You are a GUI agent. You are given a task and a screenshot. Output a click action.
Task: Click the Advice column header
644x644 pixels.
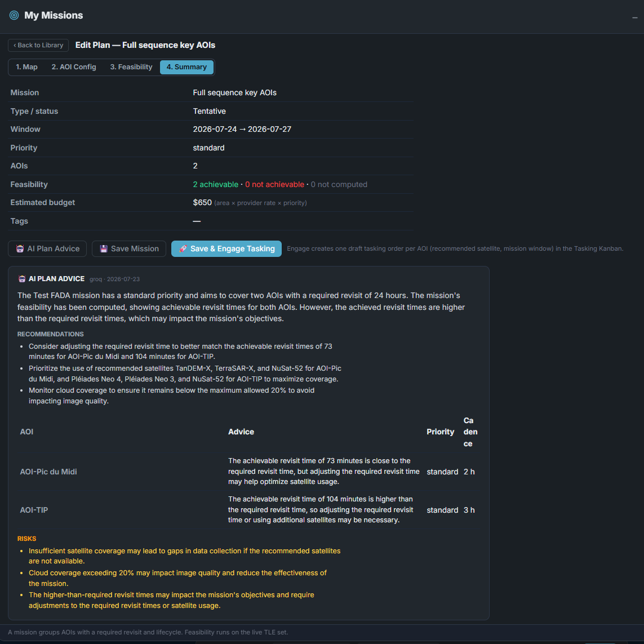pos(241,432)
